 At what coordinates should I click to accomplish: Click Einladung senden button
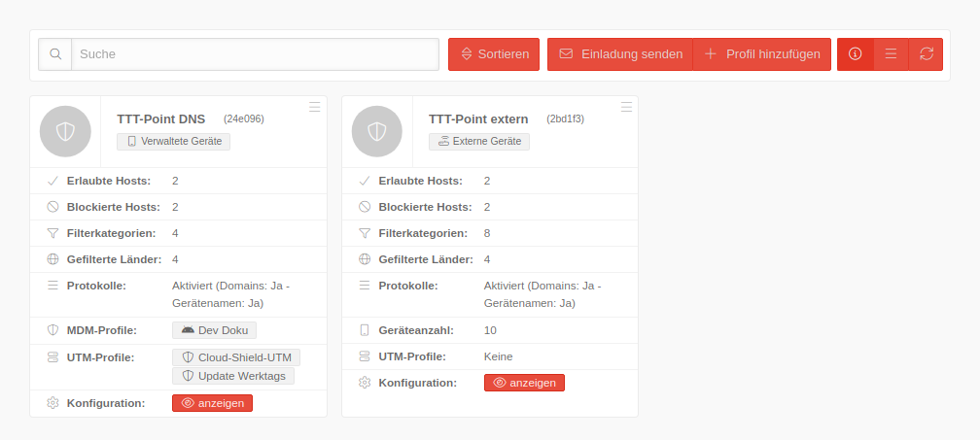(x=620, y=54)
